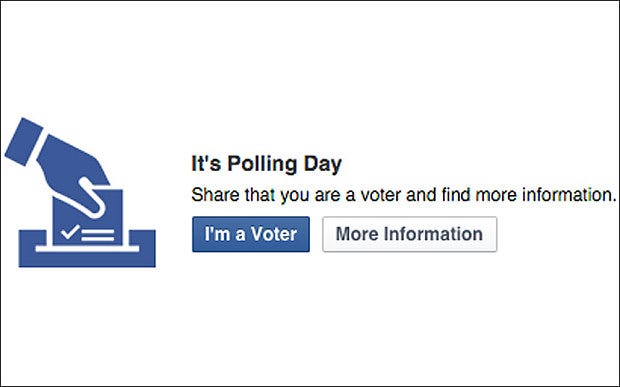Click the word "Day" in the heading
Viewport: 620px width, 387px height.
[323, 164]
